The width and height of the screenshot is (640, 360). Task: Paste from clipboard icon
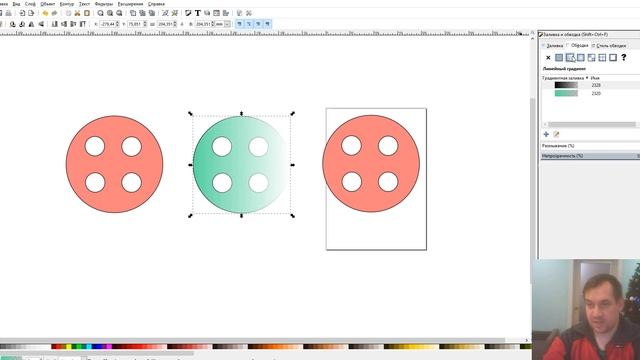click(87, 13)
